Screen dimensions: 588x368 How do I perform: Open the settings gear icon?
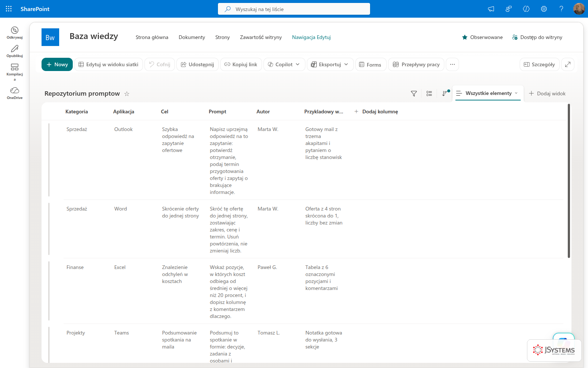pos(544,9)
